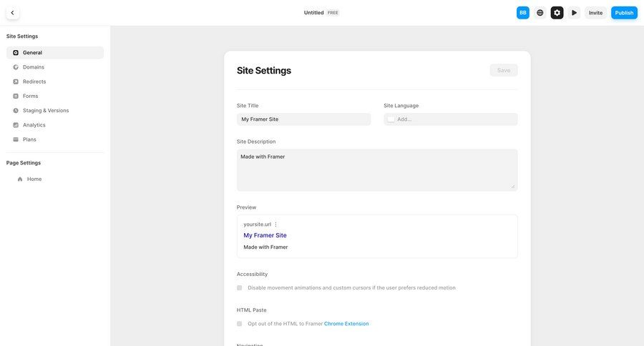Open the Chrome Extension link
The width and height of the screenshot is (644, 346).
click(x=346, y=324)
